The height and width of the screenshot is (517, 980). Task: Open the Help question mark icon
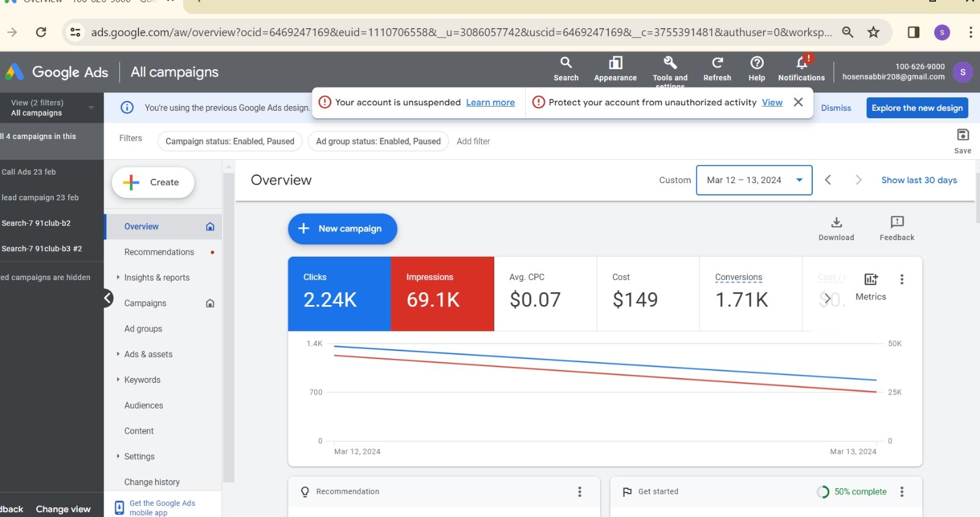pyautogui.click(x=757, y=63)
